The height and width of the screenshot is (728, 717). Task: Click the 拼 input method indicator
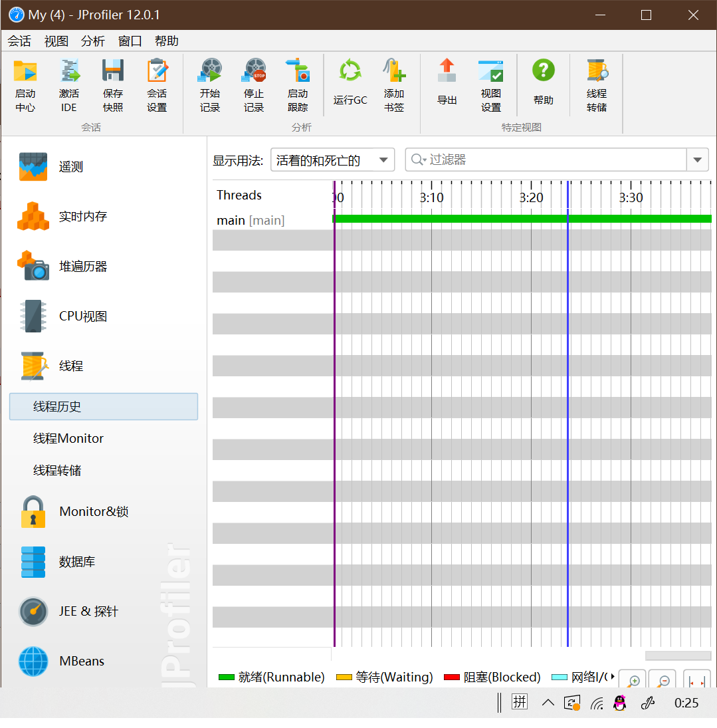520,703
